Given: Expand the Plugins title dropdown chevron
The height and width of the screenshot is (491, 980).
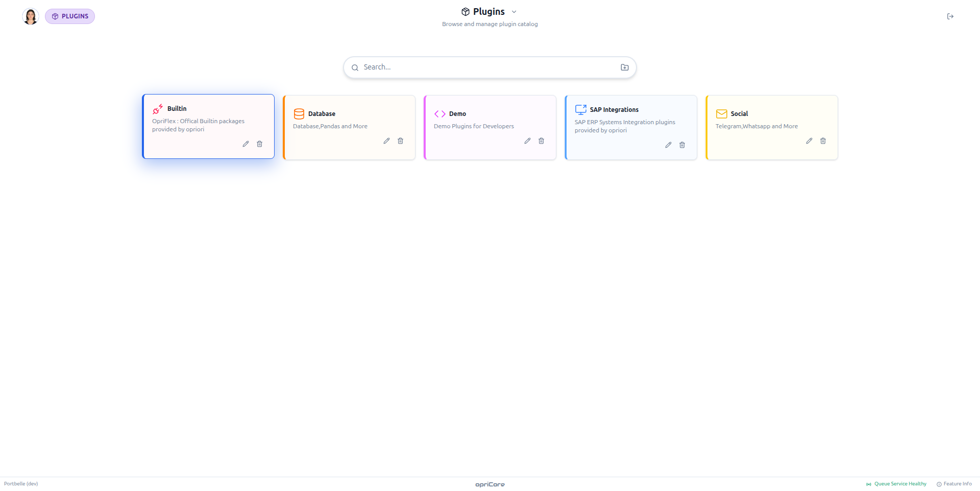Looking at the screenshot, I should [x=514, y=12].
